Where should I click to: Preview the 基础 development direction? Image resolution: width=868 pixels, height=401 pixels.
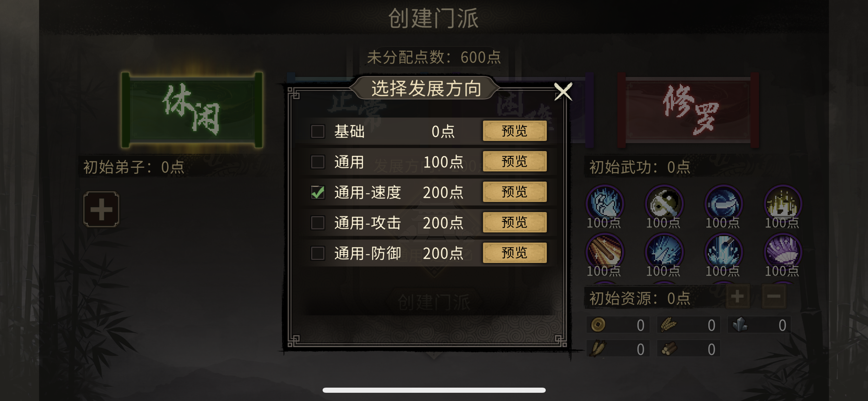click(515, 131)
